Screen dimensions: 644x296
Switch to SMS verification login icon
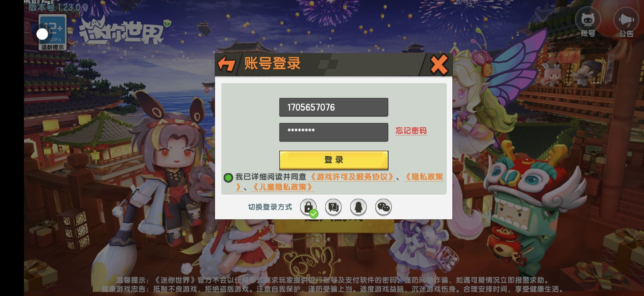tap(333, 207)
